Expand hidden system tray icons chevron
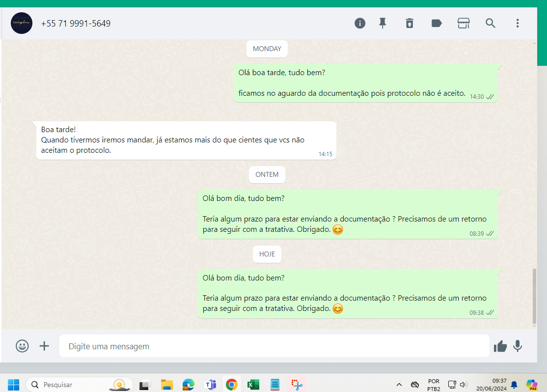 [399, 385]
